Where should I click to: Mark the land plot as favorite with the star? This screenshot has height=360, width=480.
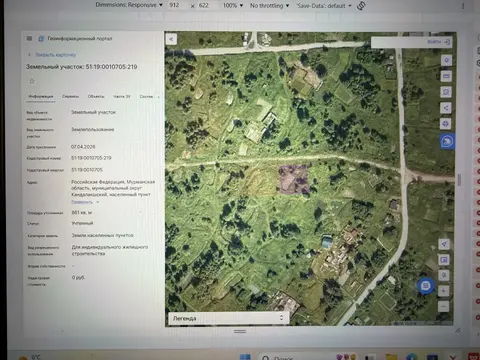32,81
